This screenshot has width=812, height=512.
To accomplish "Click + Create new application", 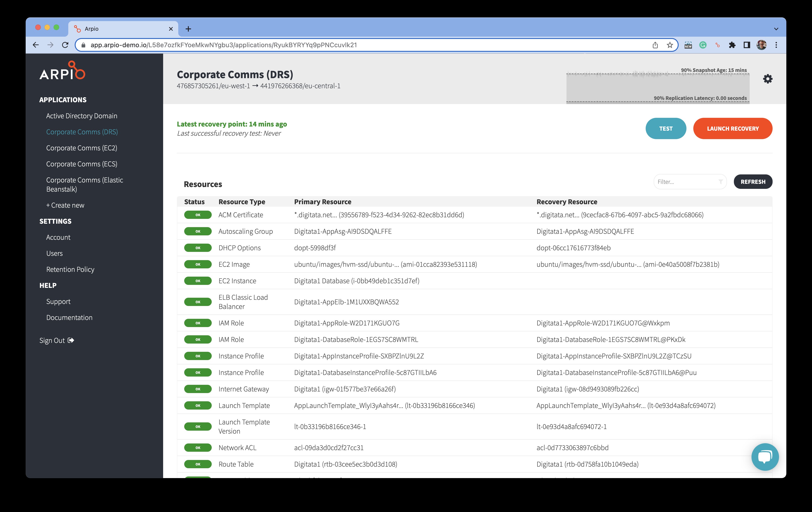I will click(65, 205).
